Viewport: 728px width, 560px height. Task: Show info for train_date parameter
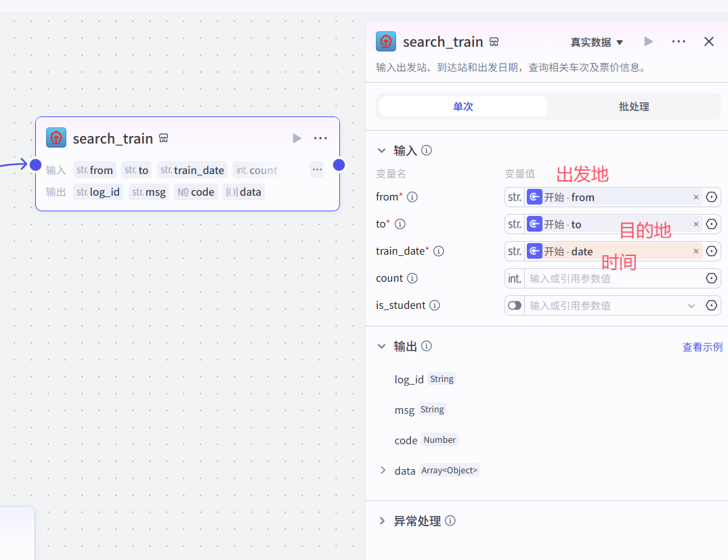pyautogui.click(x=438, y=251)
